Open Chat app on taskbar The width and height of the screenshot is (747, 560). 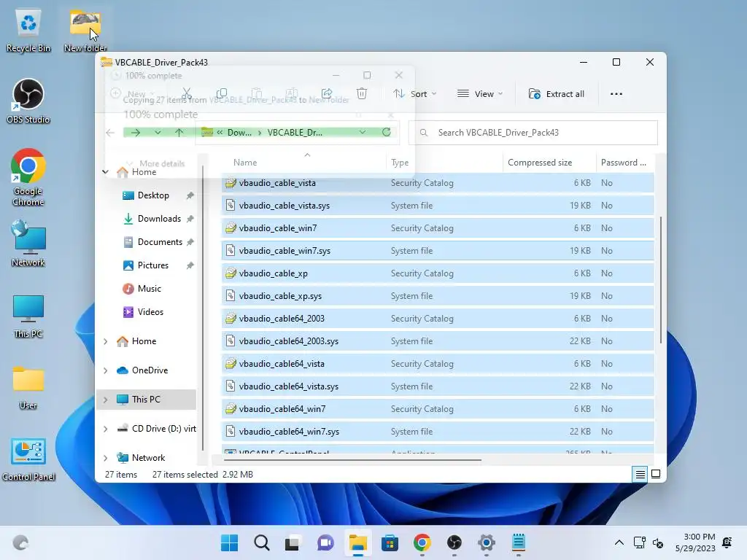click(325, 542)
